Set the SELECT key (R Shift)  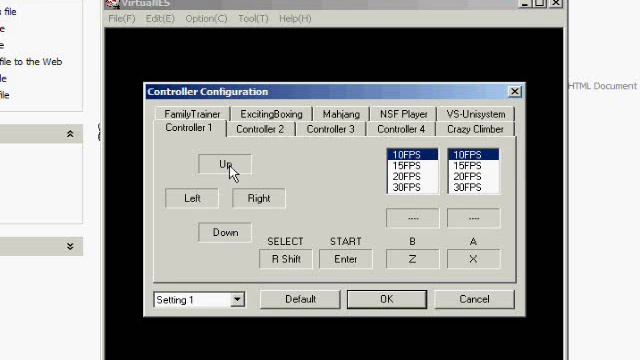pos(286,259)
